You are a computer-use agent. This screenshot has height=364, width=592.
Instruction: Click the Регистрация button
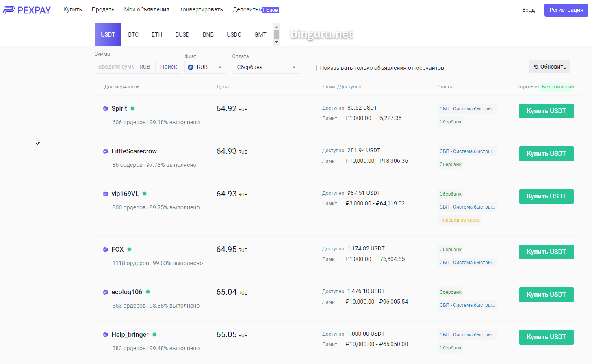[x=566, y=10]
